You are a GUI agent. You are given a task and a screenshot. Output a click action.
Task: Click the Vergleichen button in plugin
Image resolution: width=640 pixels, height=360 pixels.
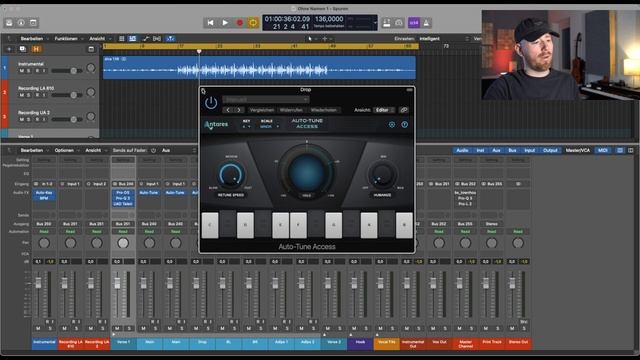pyautogui.click(x=262, y=110)
